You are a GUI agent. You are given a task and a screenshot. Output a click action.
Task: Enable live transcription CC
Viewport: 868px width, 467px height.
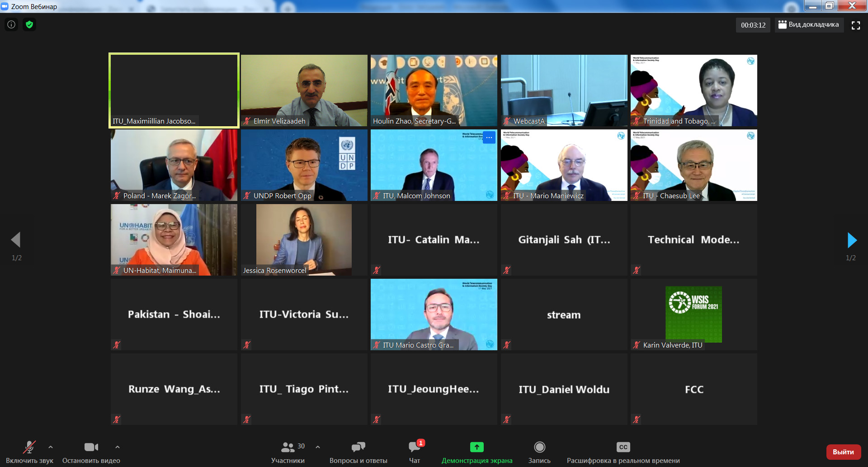[623, 452]
